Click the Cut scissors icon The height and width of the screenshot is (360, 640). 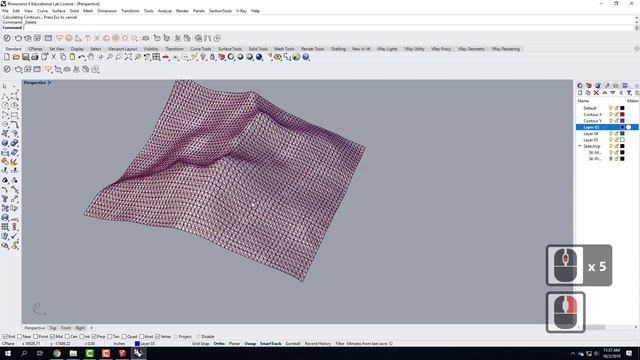point(53,57)
